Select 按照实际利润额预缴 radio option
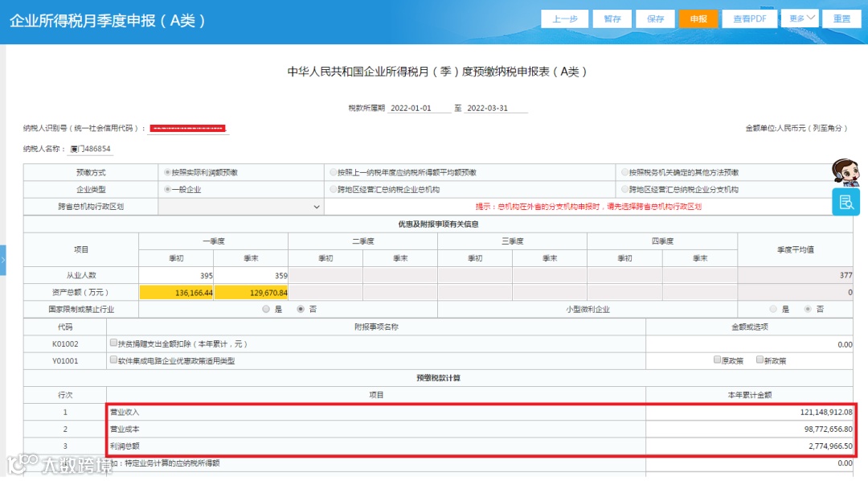This screenshot has width=868, height=481. 166,172
